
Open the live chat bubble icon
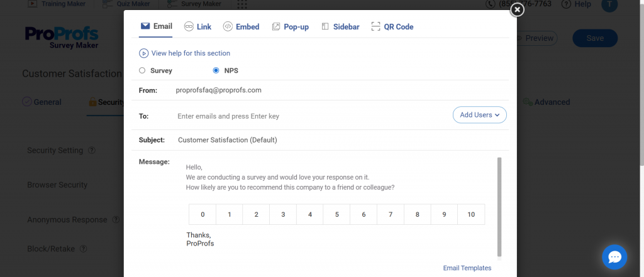pos(614,257)
